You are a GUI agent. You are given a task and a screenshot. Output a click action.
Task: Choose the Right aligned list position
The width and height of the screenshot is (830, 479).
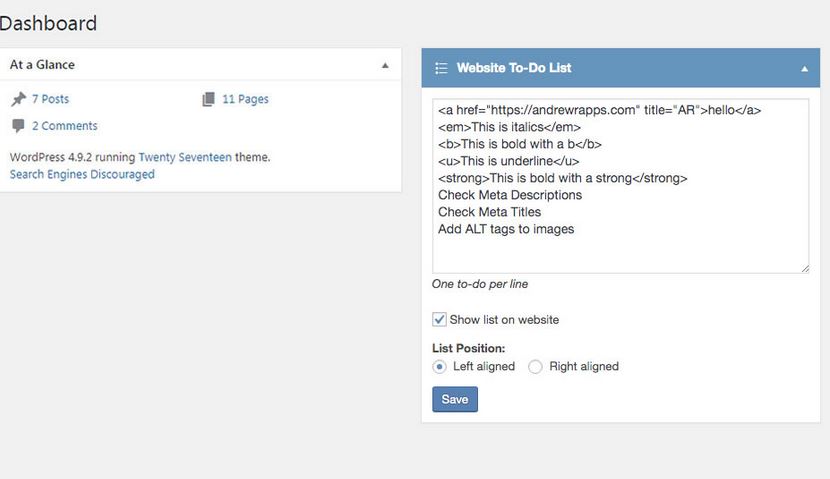click(535, 366)
